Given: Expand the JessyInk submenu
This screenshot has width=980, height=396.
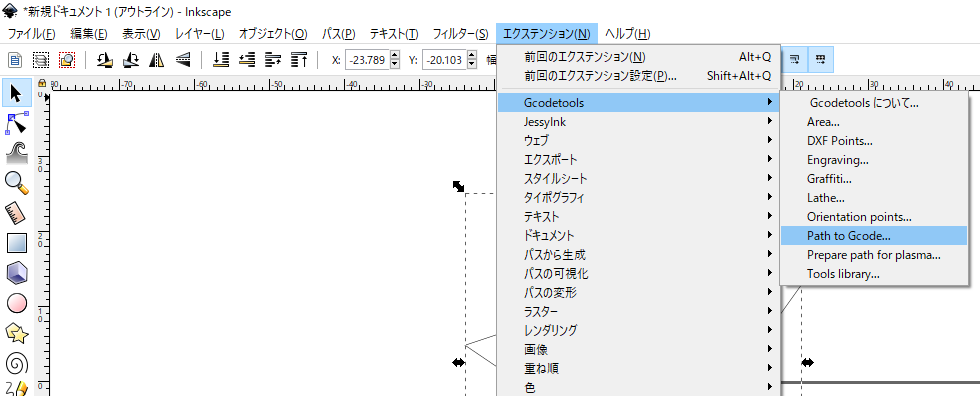Looking at the screenshot, I should (638, 122).
